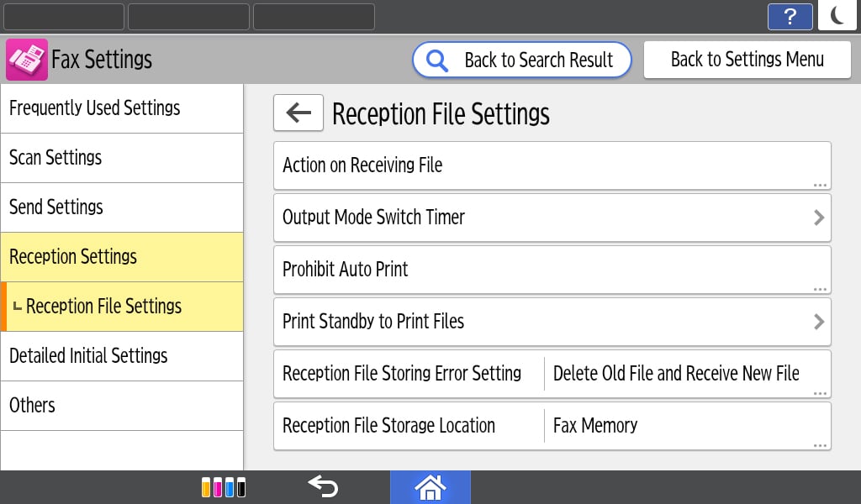Select Detailed Initial Settings in sidebar
The image size is (861, 504).
(122, 356)
